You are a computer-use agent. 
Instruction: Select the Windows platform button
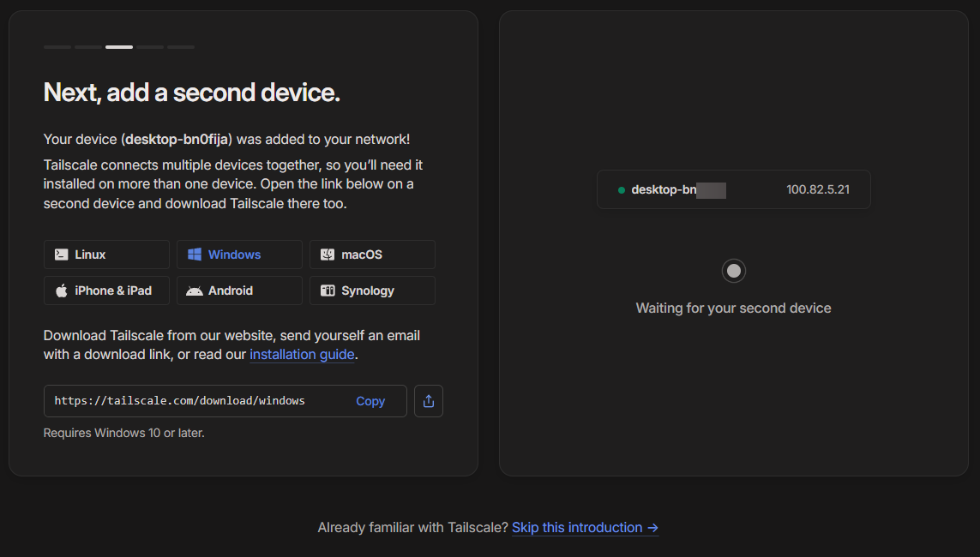[x=239, y=255]
